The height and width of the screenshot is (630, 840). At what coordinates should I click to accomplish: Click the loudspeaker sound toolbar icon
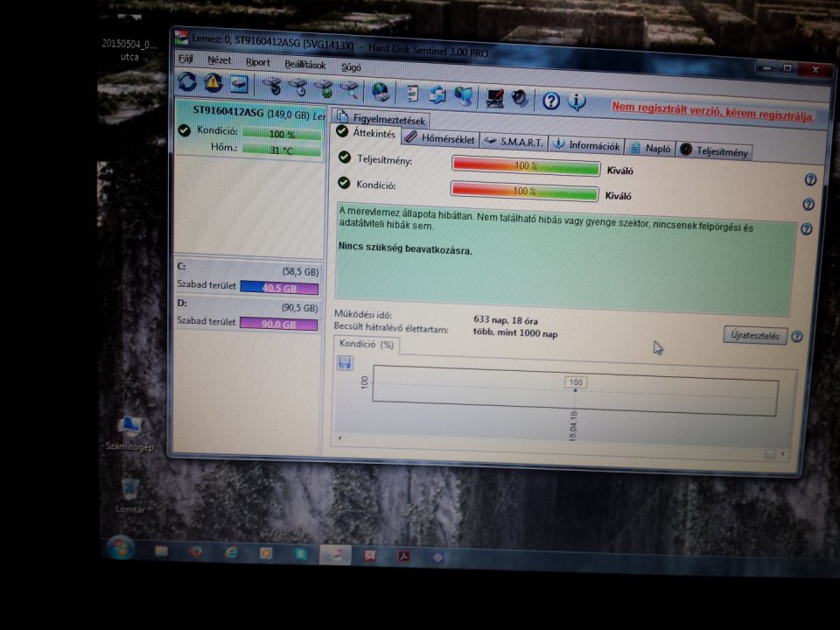(519, 99)
